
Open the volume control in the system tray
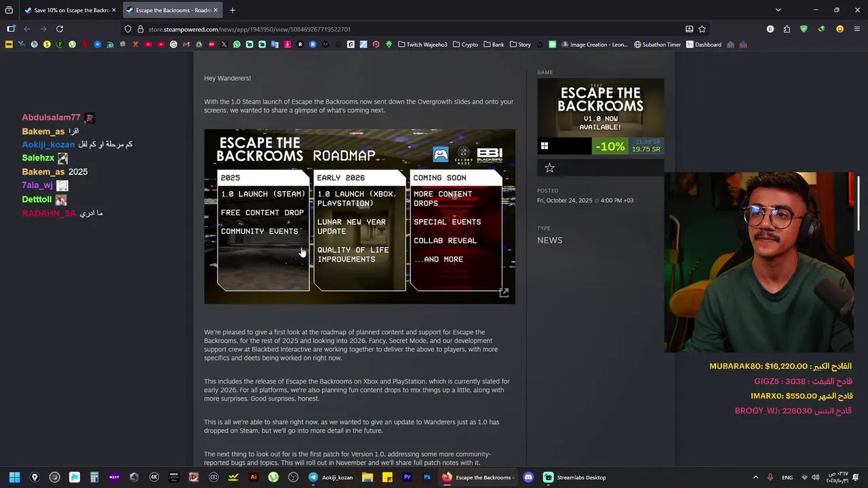(x=816, y=477)
